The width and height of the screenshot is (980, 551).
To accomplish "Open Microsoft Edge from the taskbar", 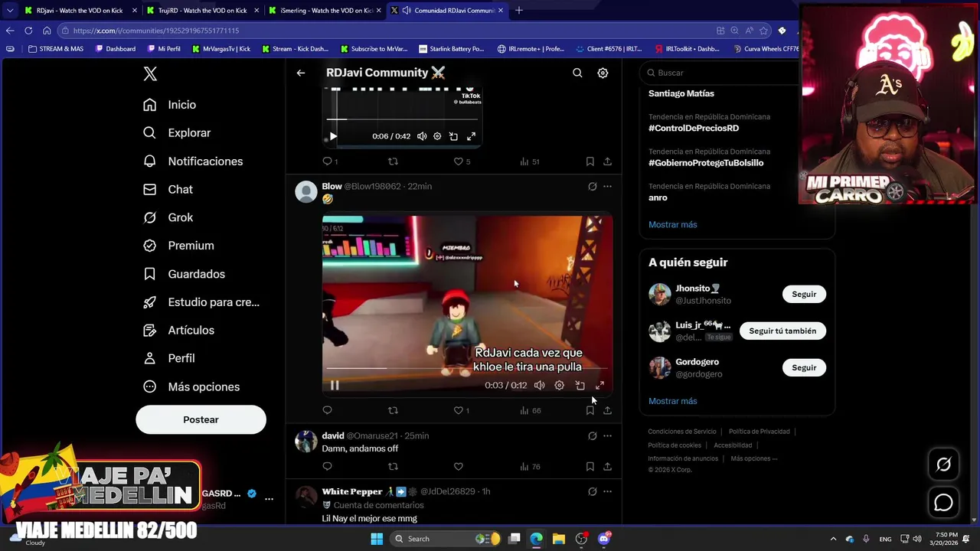I will 536,539.
